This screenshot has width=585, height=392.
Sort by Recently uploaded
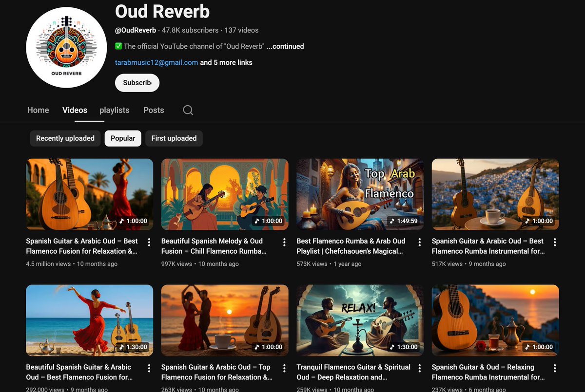65,138
